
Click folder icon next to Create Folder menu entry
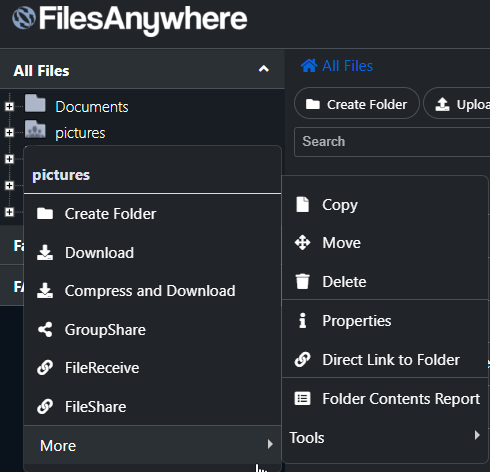click(45, 214)
